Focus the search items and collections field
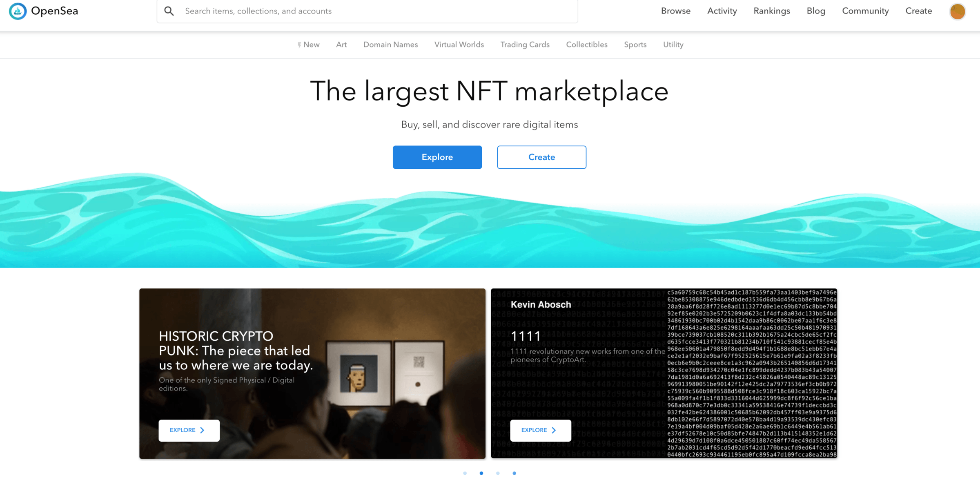 point(367,11)
